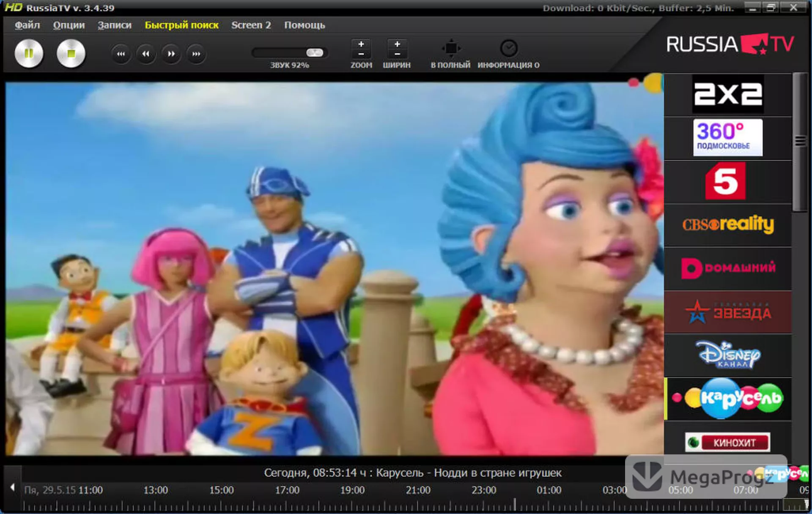812x514 pixels.
Task: Increase ШИРИН width with plus button
Action: (x=397, y=44)
